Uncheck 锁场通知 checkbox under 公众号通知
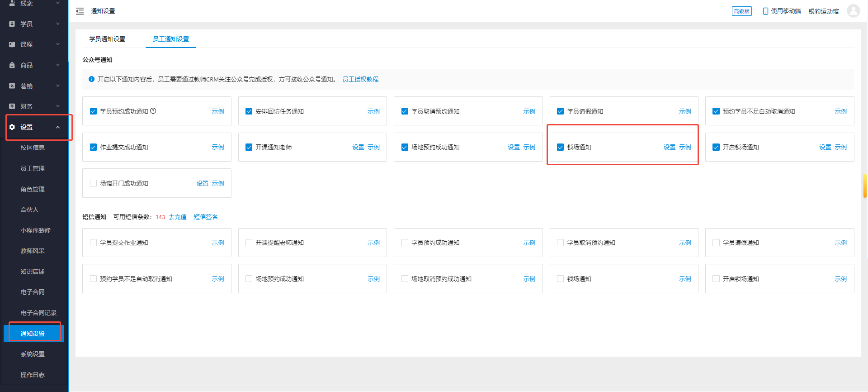The image size is (868, 392). [560, 147]
